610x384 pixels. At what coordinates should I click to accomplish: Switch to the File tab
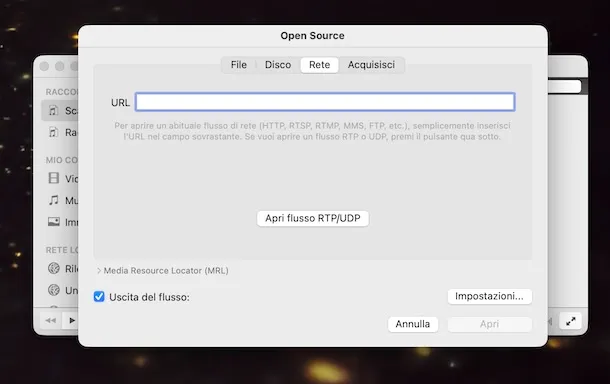(x=238, y=65)
